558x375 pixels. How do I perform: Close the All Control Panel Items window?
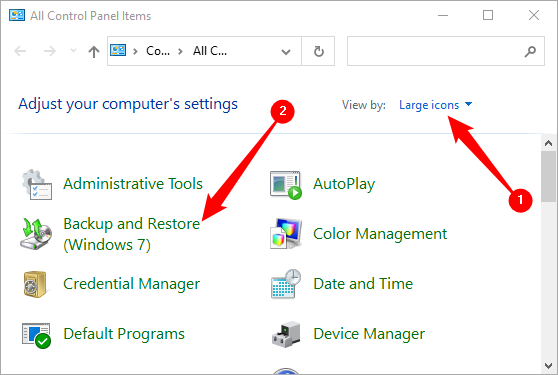pyautogui.click(x=534, y=15)
